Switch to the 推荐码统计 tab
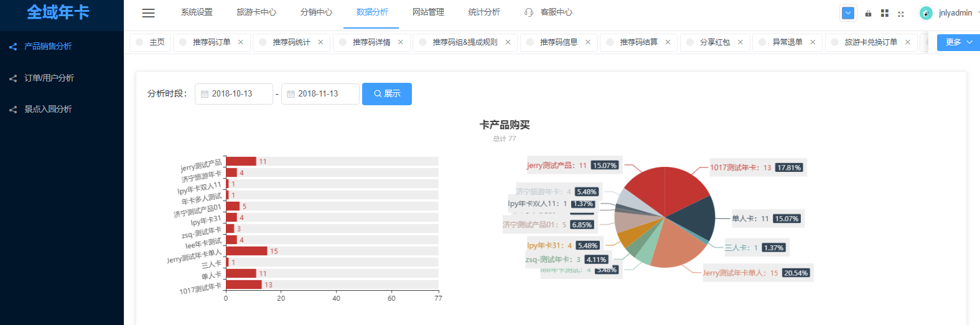 291,42
